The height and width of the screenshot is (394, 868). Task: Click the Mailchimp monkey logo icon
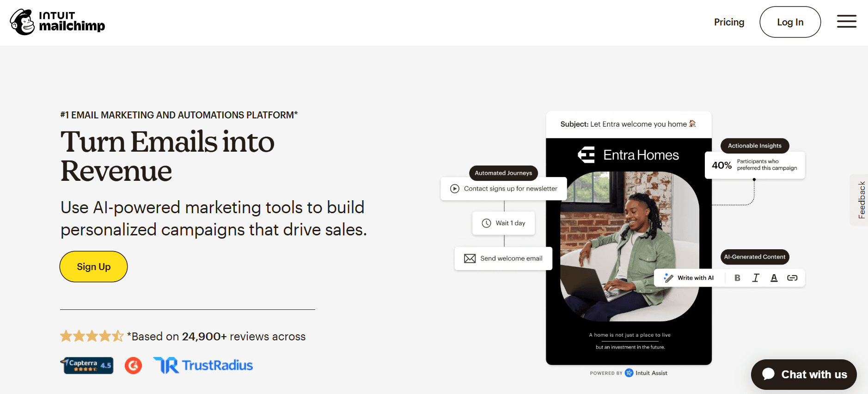coord(22,22)
